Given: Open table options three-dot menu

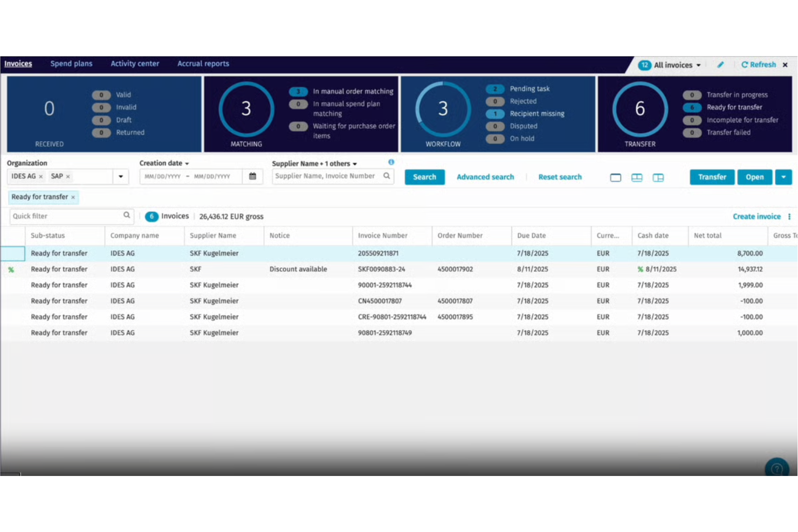Looking at the screenshot, I should pos(789,217).
